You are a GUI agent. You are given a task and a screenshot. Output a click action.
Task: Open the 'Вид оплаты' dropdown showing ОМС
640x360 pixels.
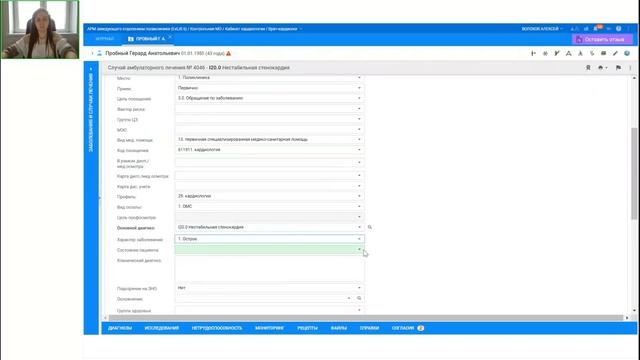pos(270,207)
